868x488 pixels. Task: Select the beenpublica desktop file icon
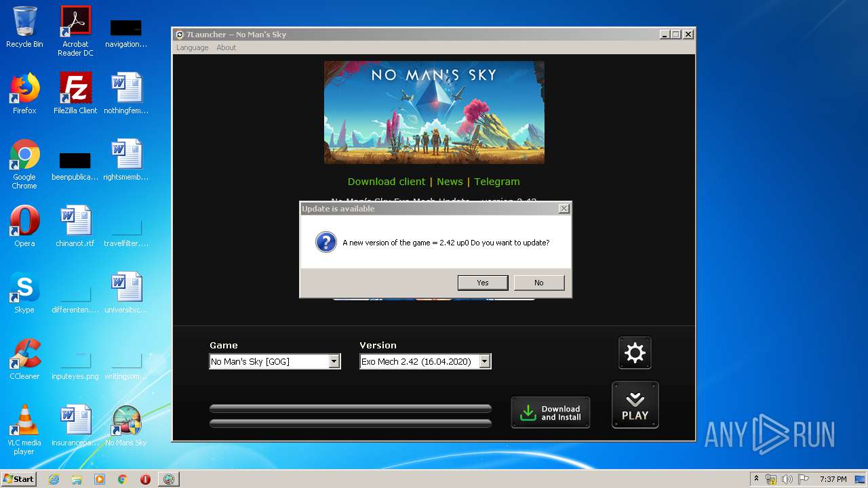[x=75, y=165]
